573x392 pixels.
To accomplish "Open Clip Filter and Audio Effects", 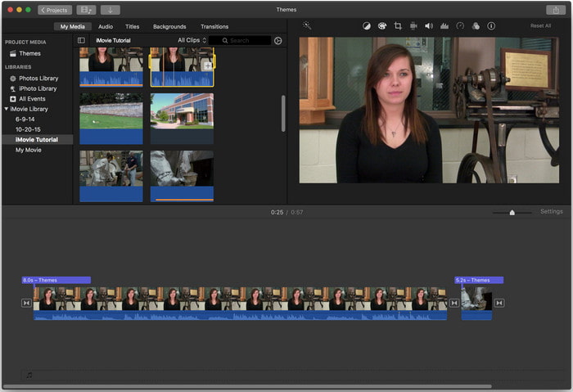I will (x=476, y=26).
